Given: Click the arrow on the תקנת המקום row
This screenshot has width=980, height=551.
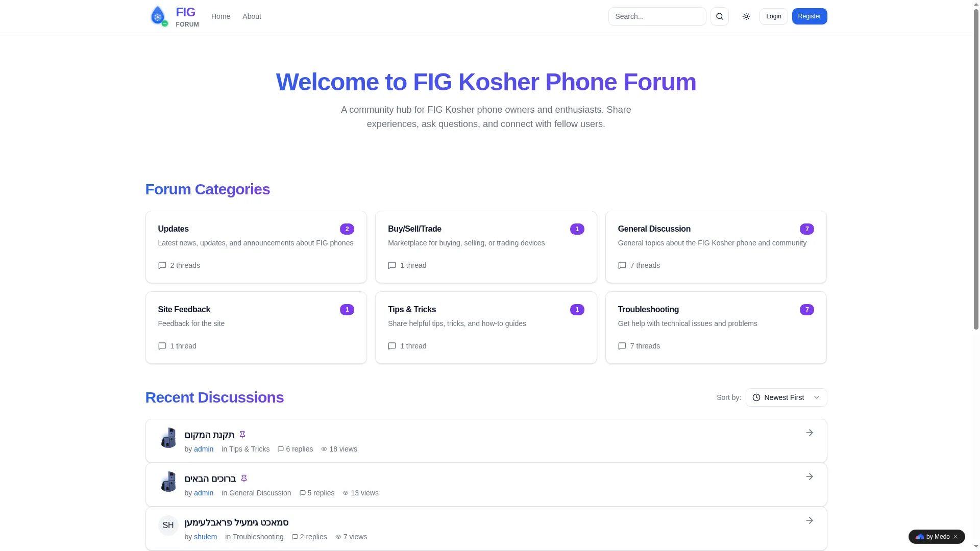Looking at the screenshot, I should pos(810,433).
